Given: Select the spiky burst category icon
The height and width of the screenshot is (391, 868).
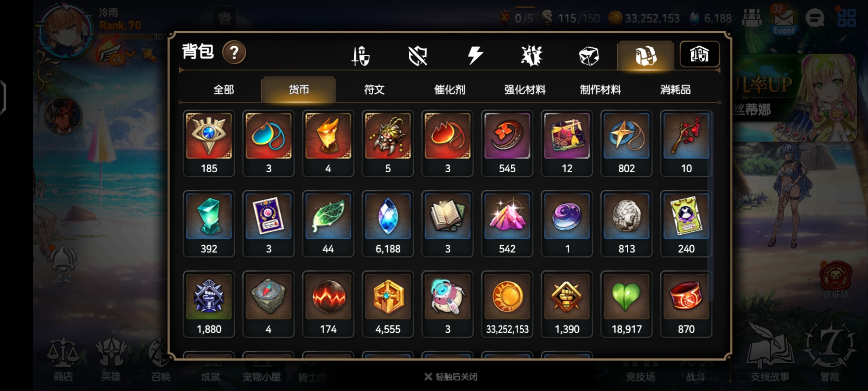Looking at the screenshot, I should (532, 56).
